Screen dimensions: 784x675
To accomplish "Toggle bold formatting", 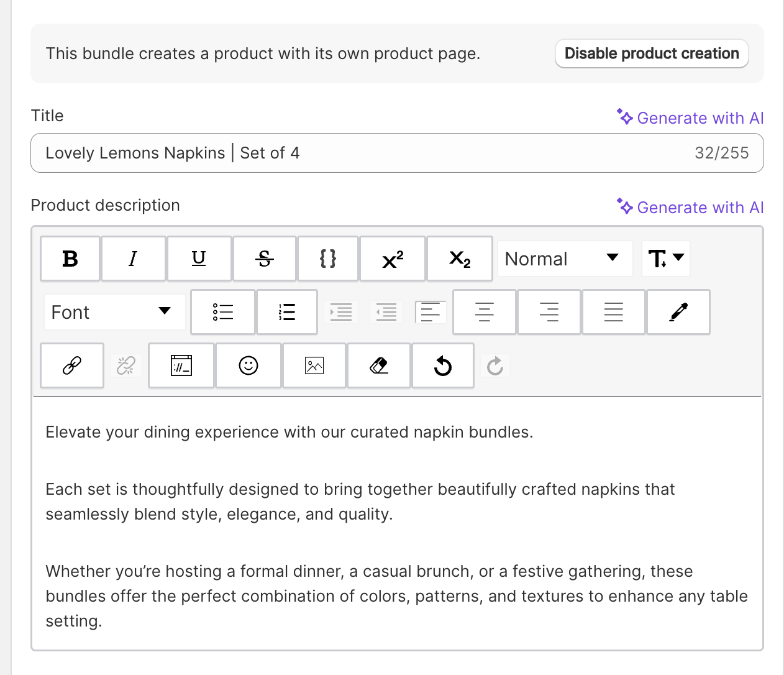I will pos(70,259).
